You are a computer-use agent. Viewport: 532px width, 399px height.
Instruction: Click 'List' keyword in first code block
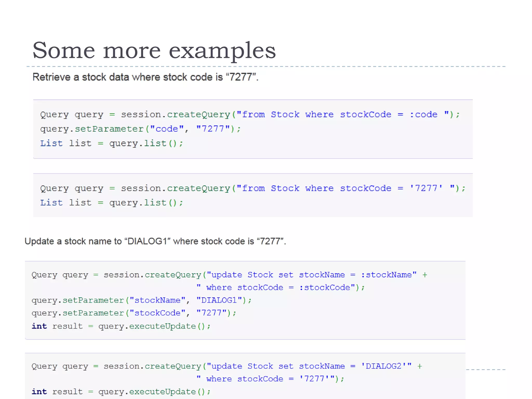pos(51,143)
